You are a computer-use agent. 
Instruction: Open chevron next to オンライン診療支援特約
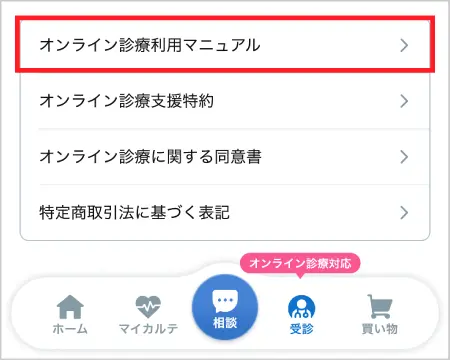(x=404, y=101)
